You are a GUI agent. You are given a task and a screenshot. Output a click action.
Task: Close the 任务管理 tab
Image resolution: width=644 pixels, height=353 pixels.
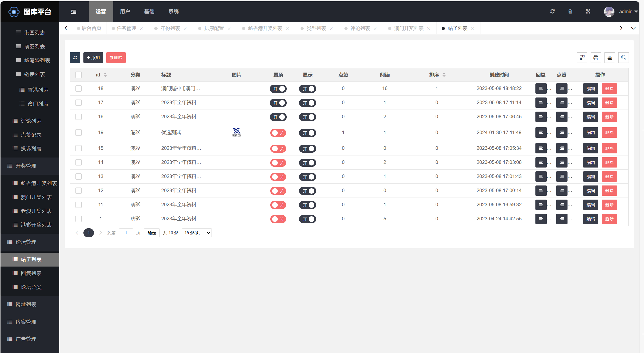(x=141, y=29)
